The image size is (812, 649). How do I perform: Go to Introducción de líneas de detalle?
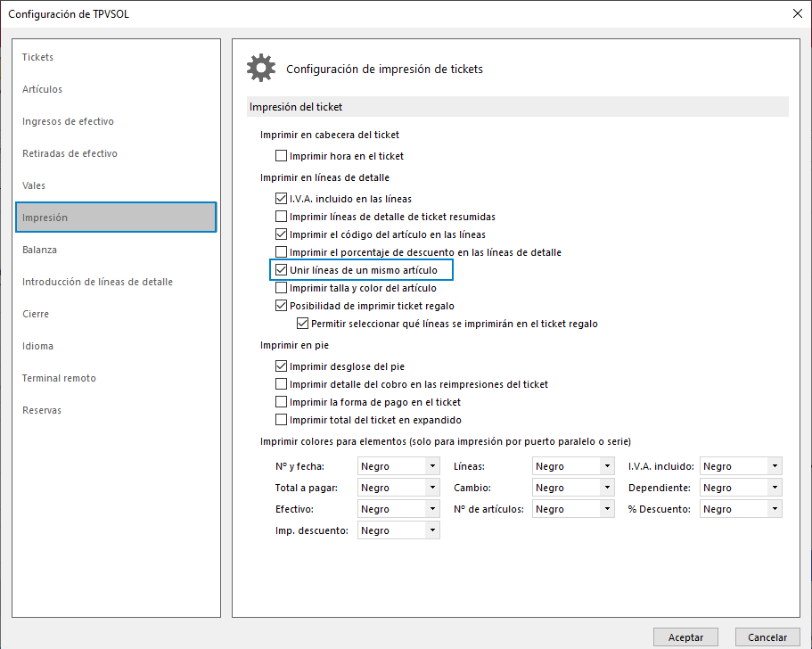pos(116,282)
